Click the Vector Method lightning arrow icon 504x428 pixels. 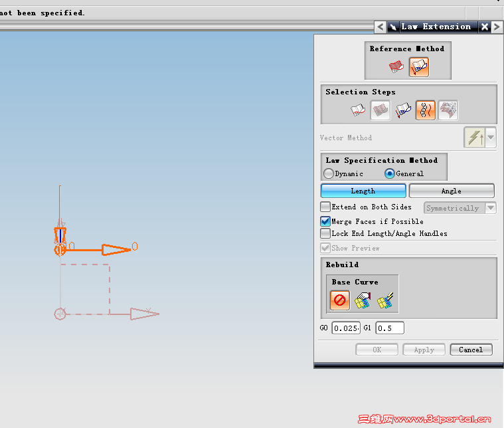pyautogui.click(x=474, y=138)
